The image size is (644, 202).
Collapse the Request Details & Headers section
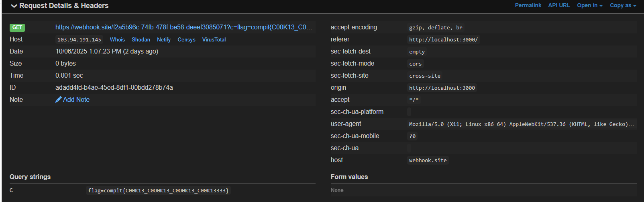tap(14, 6)
